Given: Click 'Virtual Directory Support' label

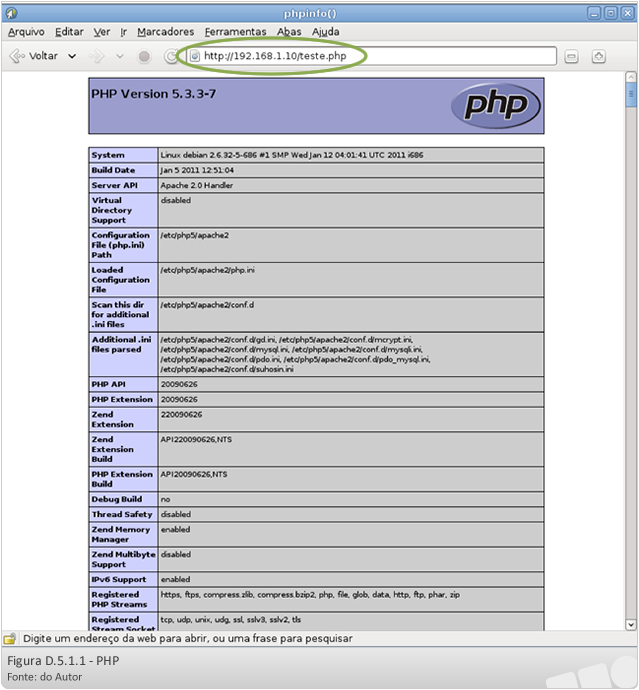Looking at the screenshot, I should 112,210.
